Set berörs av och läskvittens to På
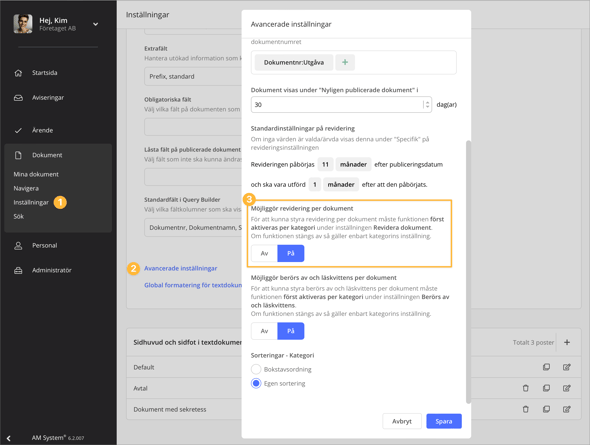The image size is (590, 445). pyautogui.click(x=290, y=331)
